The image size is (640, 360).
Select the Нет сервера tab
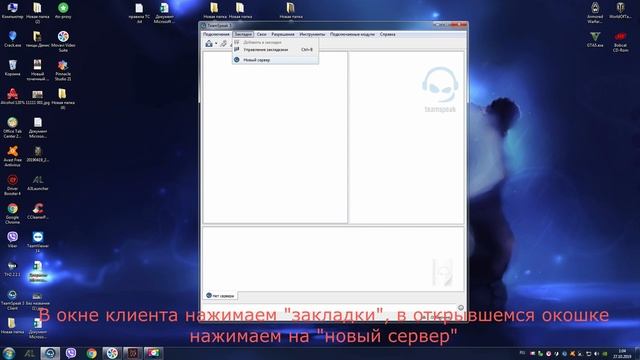tap(220, 296)
